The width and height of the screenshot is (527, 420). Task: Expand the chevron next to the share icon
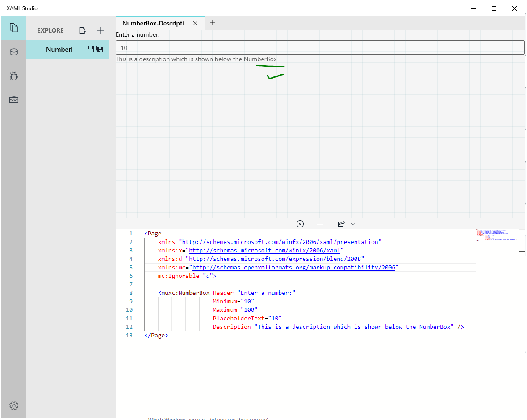[353, 223]
